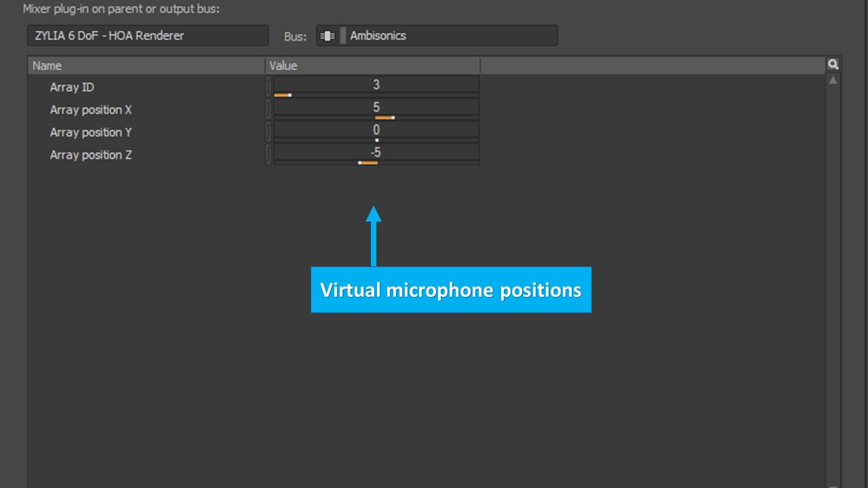Select the ZYLIA 6 DoF - HOA Renderer field
The width and height of the screenshot is (868, 488).
tap(147, 36)
